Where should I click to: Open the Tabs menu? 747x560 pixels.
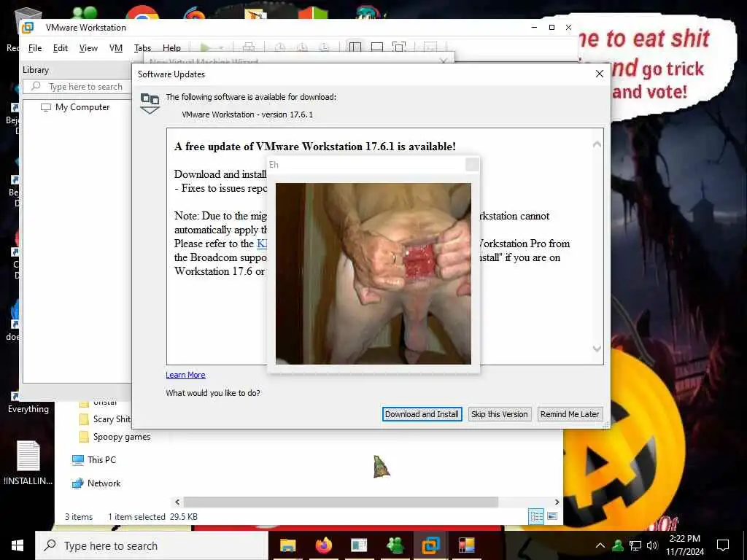tap(142, 48)
